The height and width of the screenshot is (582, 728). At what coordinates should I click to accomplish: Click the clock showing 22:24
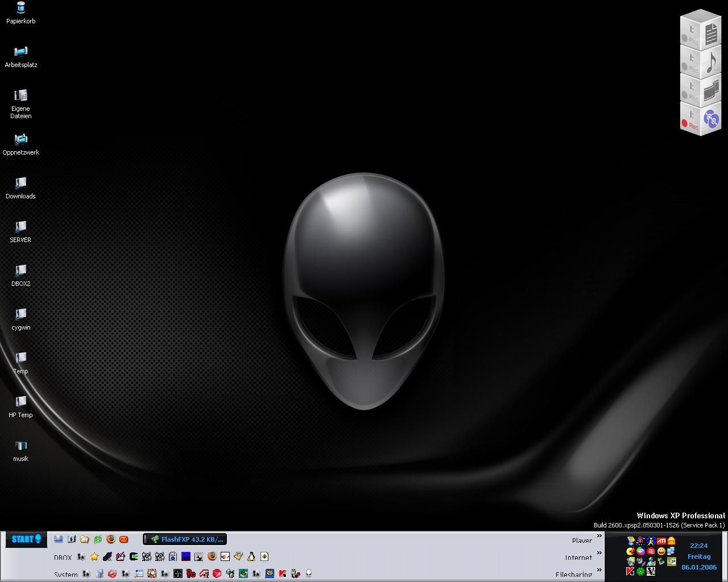698,546
